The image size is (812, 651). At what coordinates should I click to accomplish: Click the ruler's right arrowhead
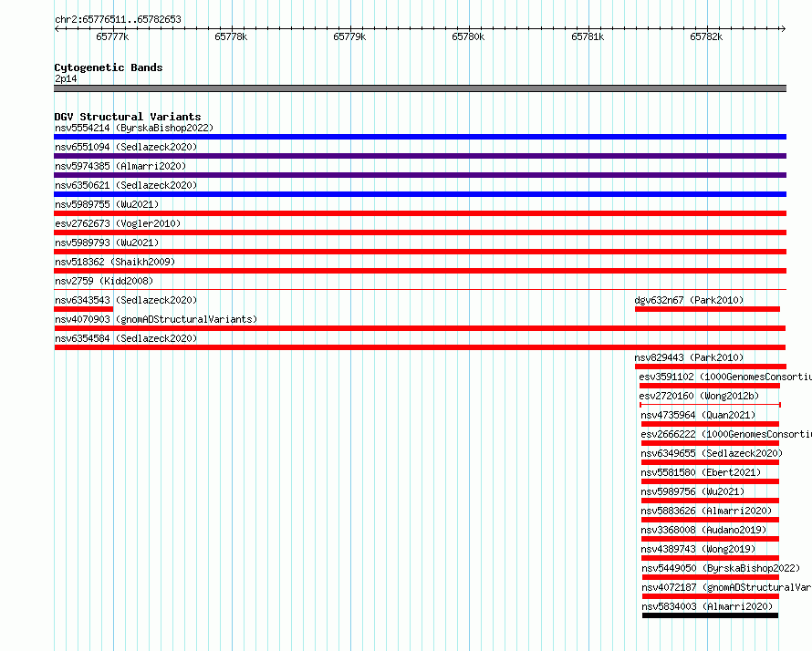pyautogui.click(x=784, y=29)
